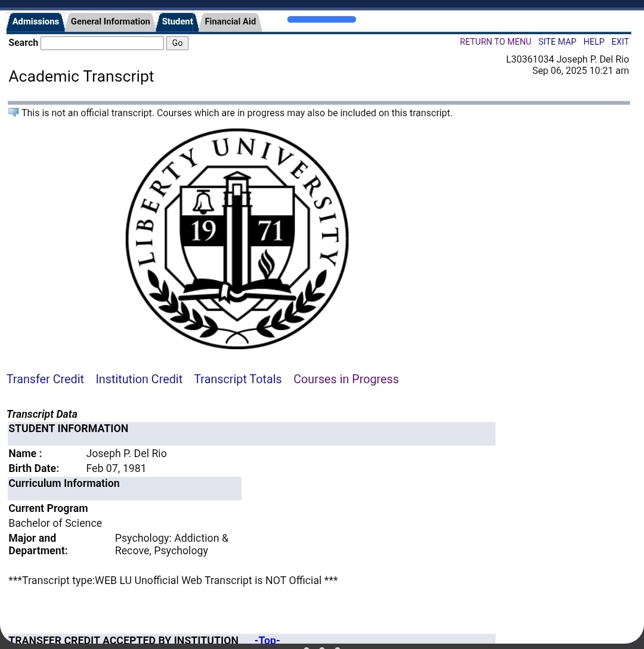Click the RETURN TO MENU link
The image size is (644, 649).
tap(495, 42)
